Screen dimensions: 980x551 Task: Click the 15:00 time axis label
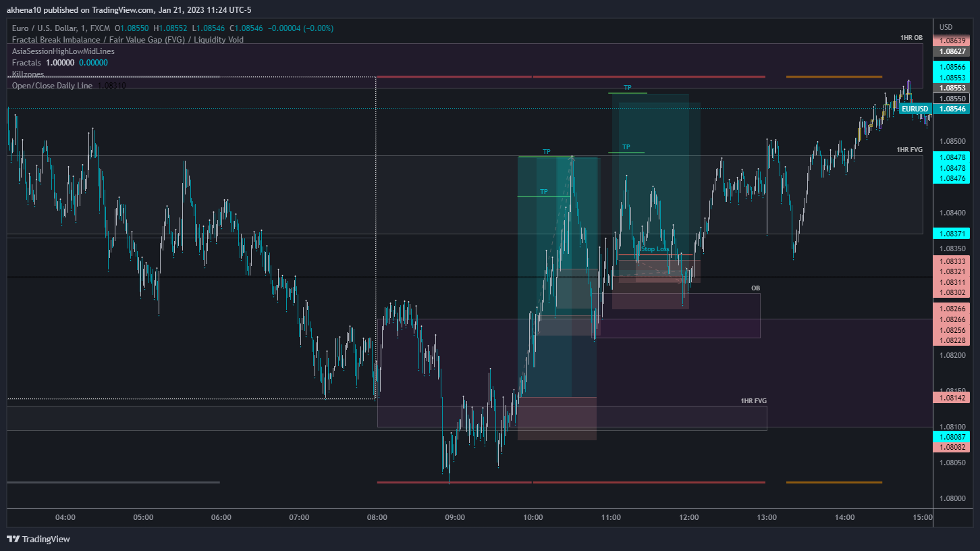pyautogui.click(x=923, y=517)
